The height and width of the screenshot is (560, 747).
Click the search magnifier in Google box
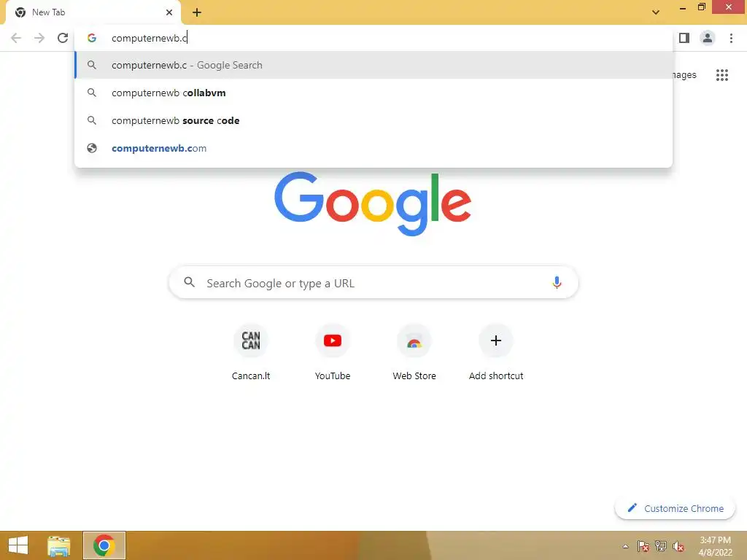pyautogui.click(x=190, y=282)
